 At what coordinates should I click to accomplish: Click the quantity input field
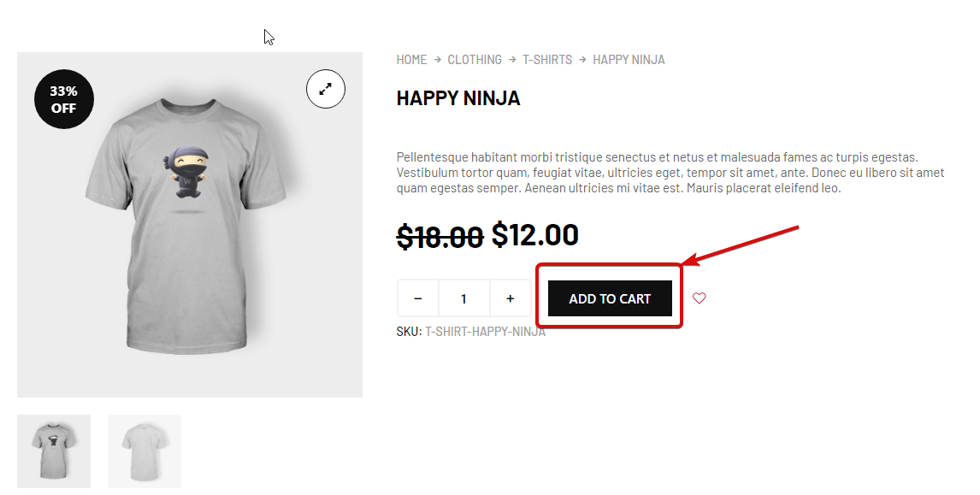464,298
